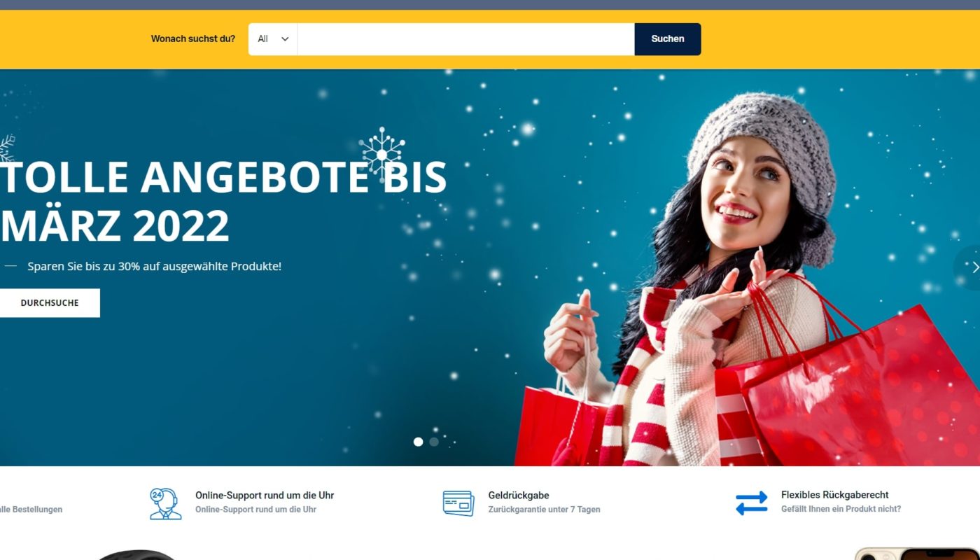The image size is (980, 560).
Task: Click 'Zurückgarantie unter 7 Tagen' text
Action: tap(545, 510)
